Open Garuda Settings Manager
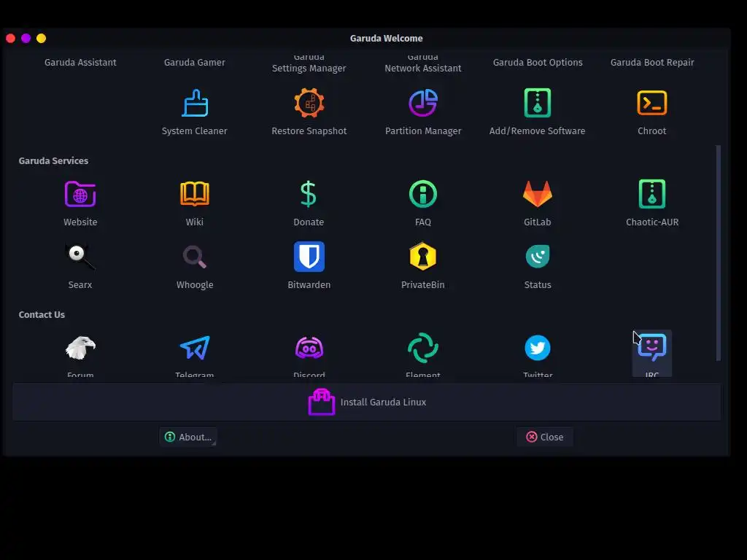747x560 pixels. pyautogui.click(x=309, y=64)
